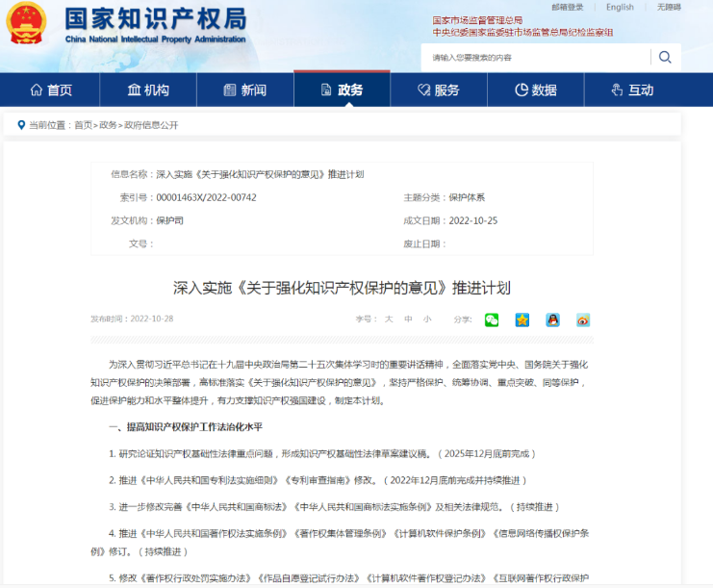Share to Sina Weibo icon

pos(582,320)
